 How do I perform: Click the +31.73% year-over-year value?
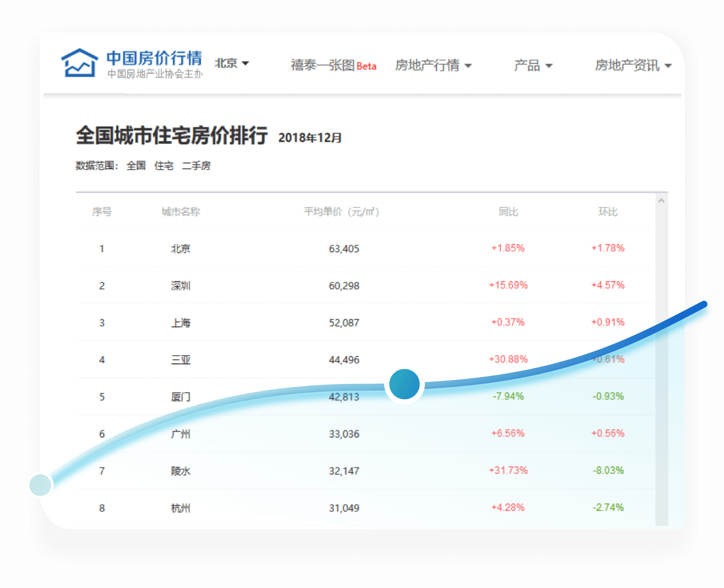(508, 470)
